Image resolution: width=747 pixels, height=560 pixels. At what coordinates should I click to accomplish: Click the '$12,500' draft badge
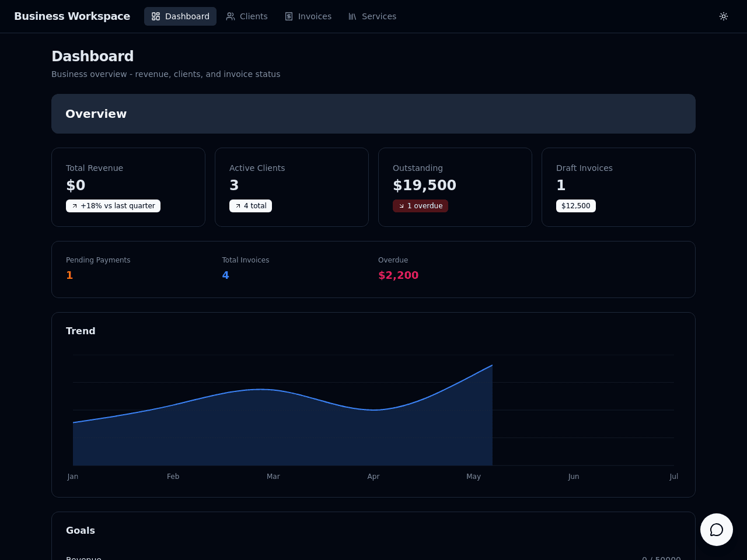(x=576, y=206)
